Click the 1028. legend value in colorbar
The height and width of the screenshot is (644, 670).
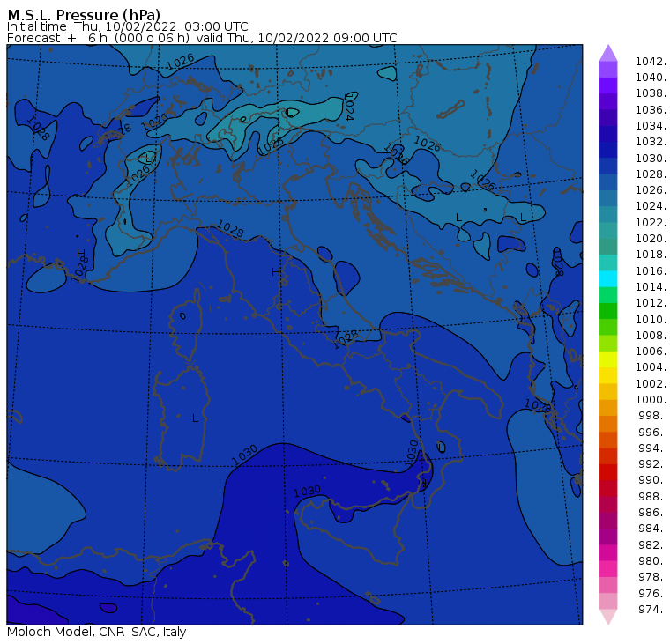click(651, 174)
